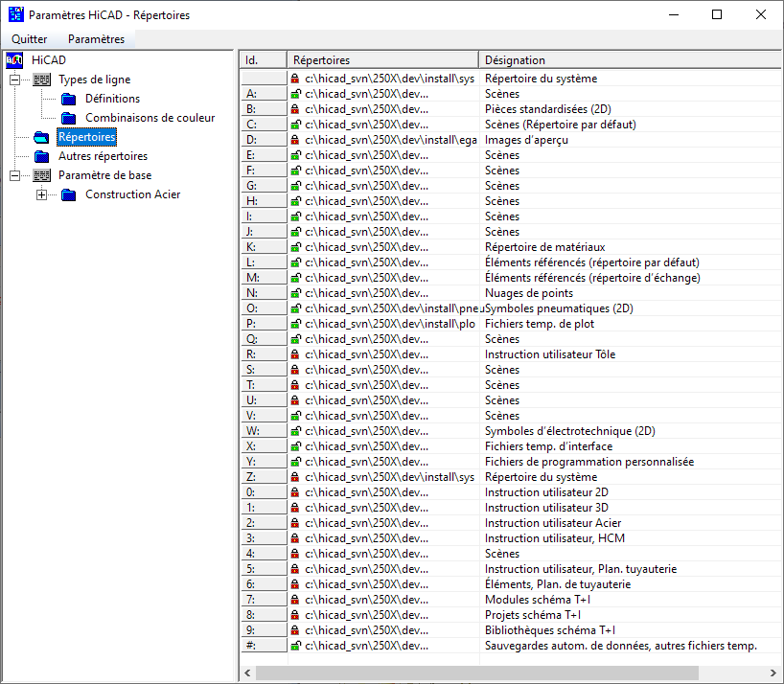Image resolution: width=784 pixels, height=684 pixels.
Task: Select Construction Acier tree item
Action: [x=132, y=194]
